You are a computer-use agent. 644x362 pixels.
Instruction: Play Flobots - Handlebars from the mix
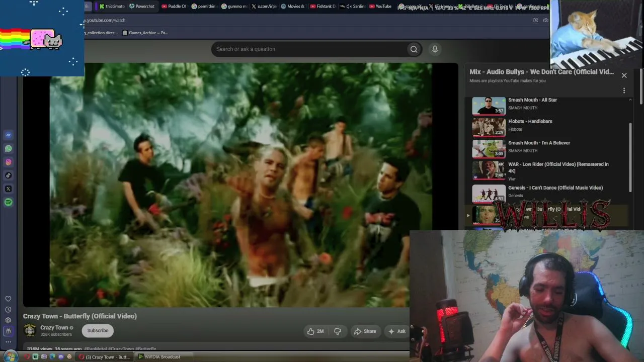click(550, 127)
